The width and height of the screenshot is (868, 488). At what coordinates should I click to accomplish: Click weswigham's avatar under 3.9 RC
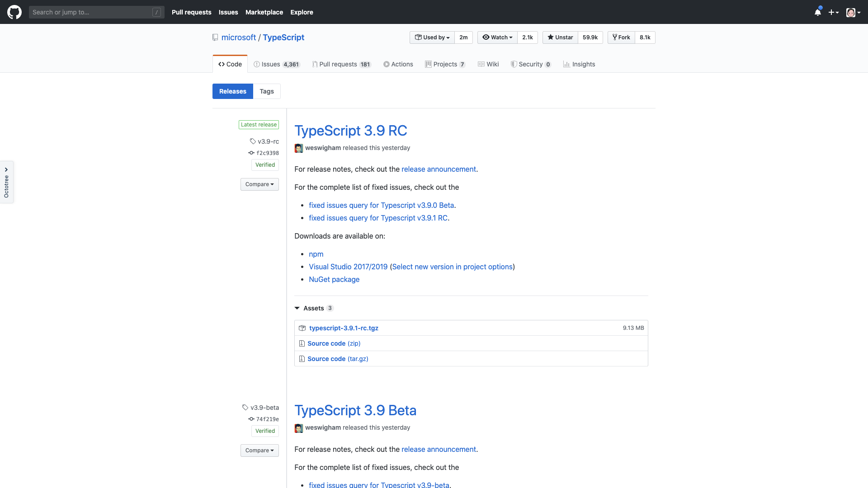299,148
